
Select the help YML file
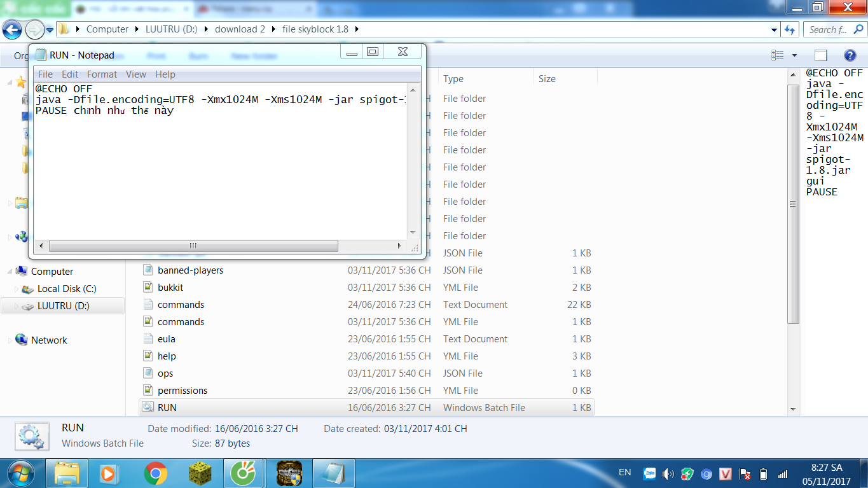[367, 356]
